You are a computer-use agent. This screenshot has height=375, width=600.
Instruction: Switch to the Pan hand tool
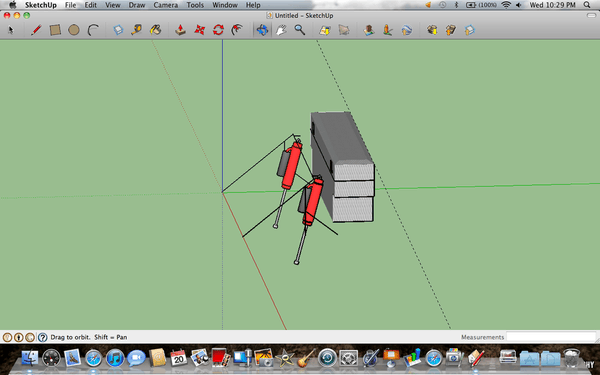tap(281, 30)
